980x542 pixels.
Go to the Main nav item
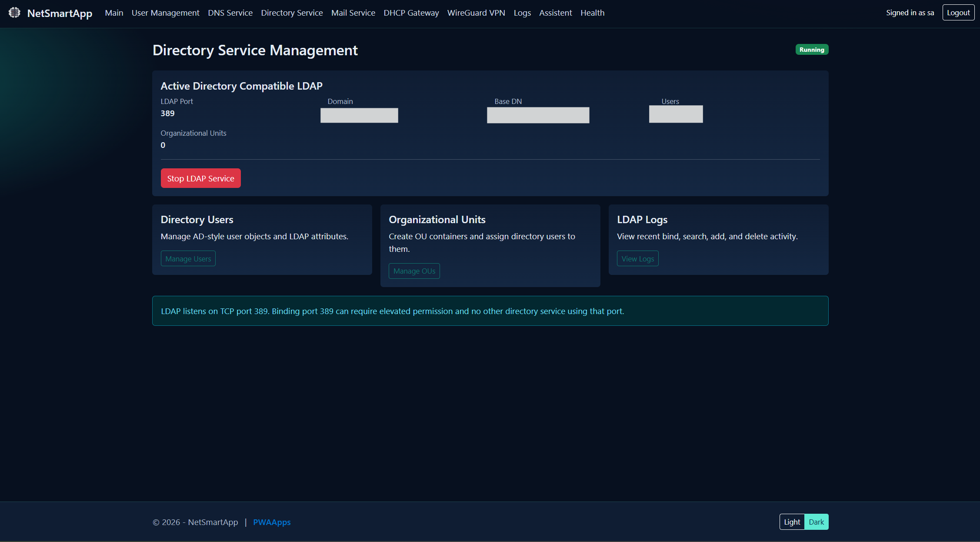coord(114,13)
